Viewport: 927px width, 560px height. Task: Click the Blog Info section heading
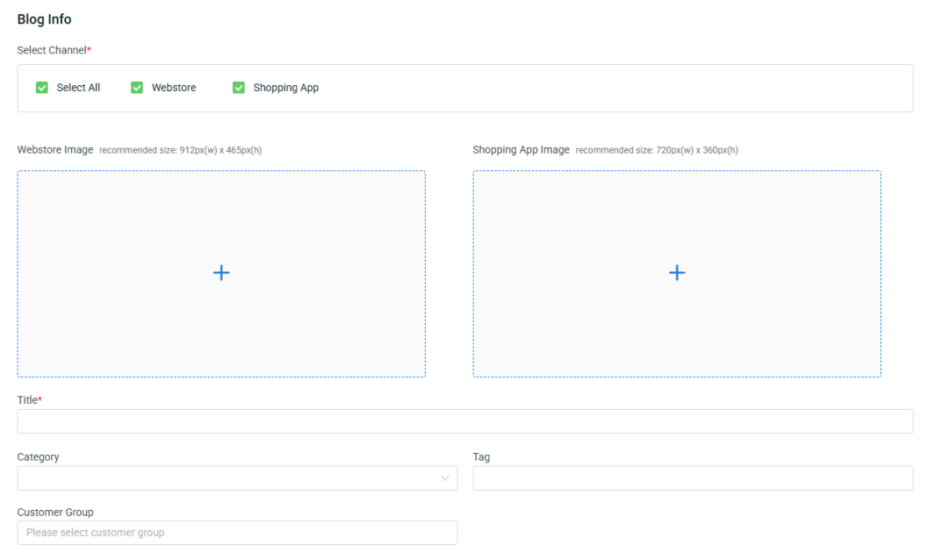click(45, 19)
